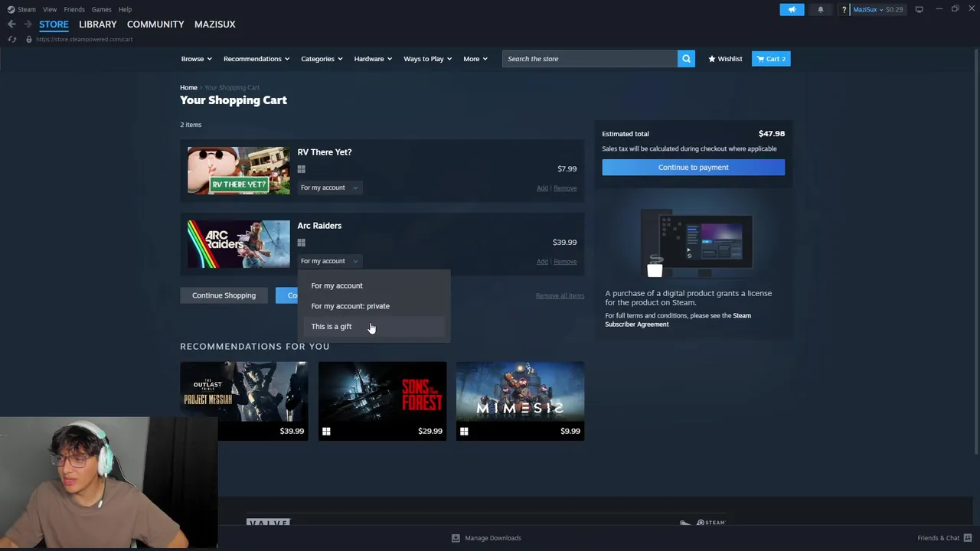Expand the Ways to Play menu
The height and width of the screenshot is (551, 980).
coord(427,59)
